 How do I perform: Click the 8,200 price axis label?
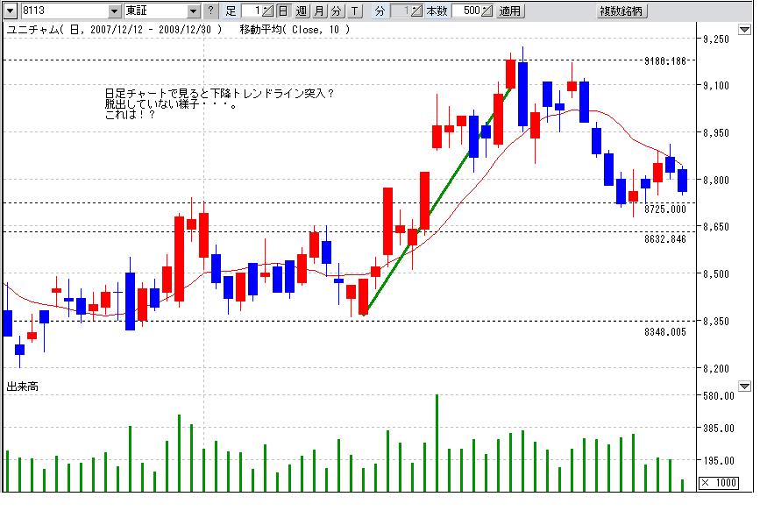pos(715,368)
